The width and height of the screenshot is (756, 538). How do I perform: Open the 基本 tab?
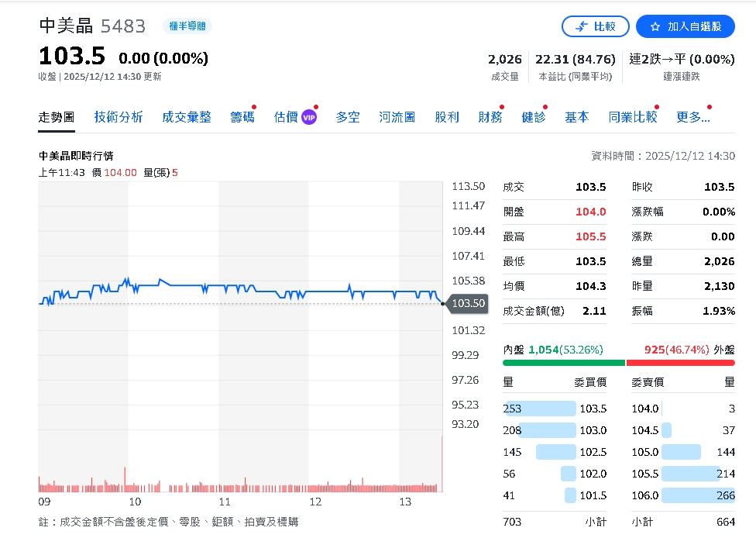(x=576, y=116)
